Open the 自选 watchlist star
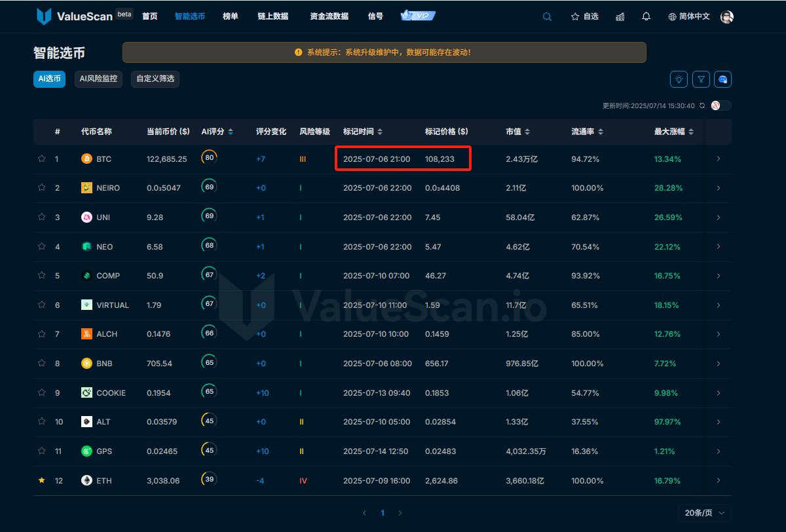The image size is (786, 532). tap(584, 16)
